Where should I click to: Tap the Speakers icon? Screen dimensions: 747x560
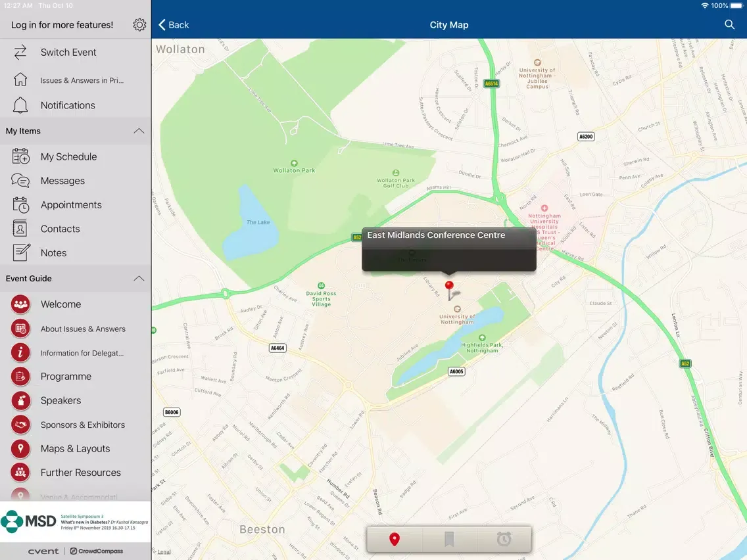pyautogui.click(x=20, y=400)
